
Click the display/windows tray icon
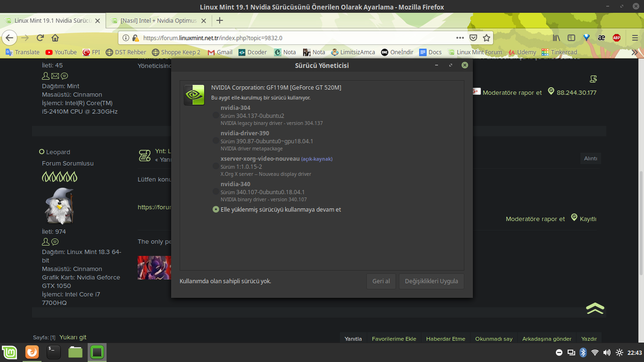(571, 352)
